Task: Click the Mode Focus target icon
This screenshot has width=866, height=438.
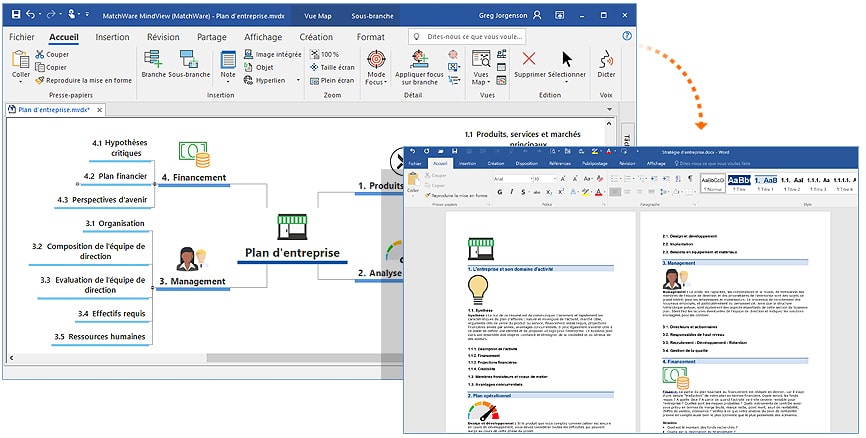Action: 376,59
